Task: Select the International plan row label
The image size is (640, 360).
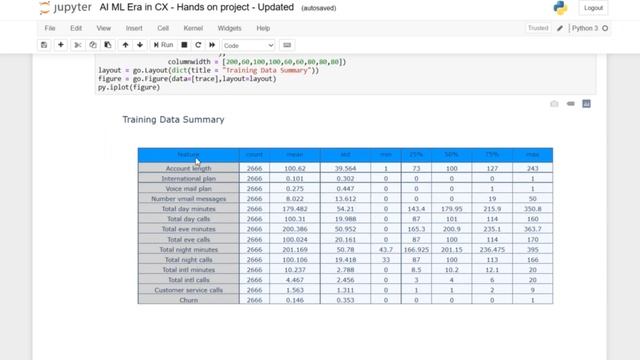Action: 189,178
